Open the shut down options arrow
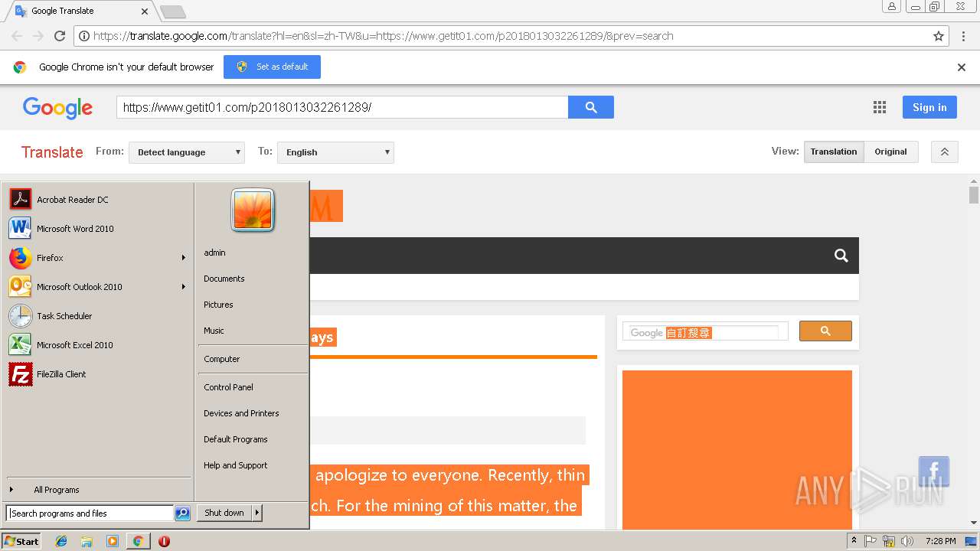Viewport: 980px width, 551px height. (x=257, y=513)
